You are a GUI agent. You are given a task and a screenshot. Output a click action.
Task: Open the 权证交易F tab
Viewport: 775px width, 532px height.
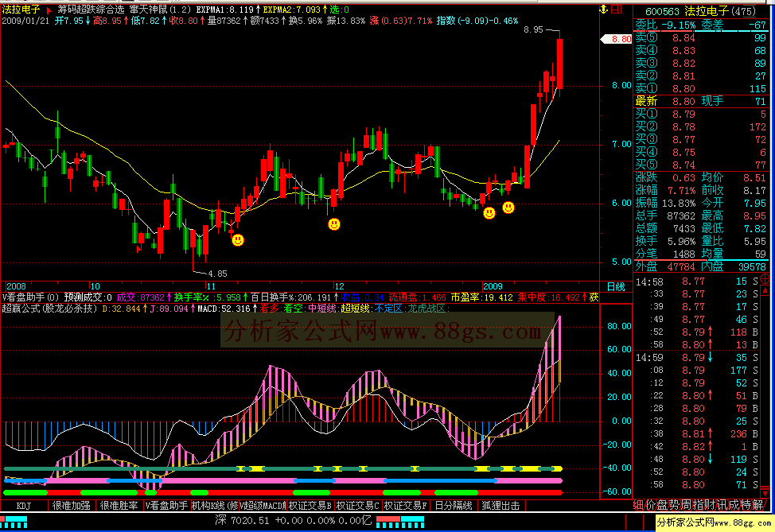pyautogui.click(x=405, y=505)
